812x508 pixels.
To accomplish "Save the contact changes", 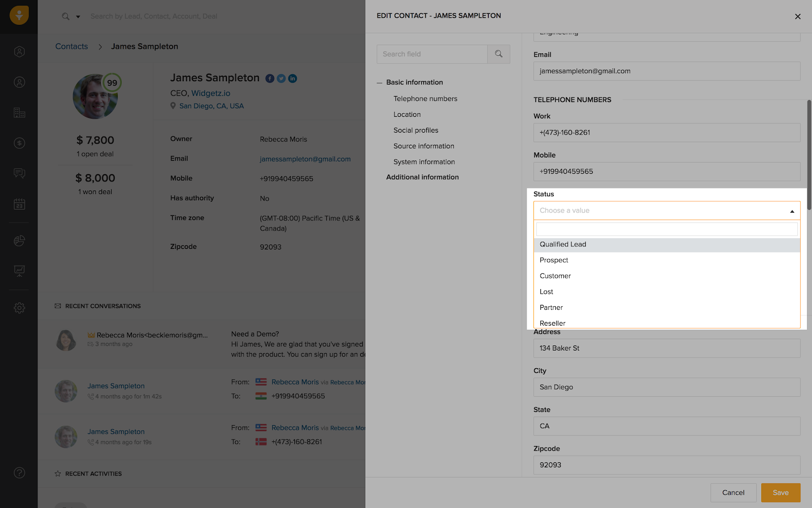I will pyautogui.click(x=781, y=493).
